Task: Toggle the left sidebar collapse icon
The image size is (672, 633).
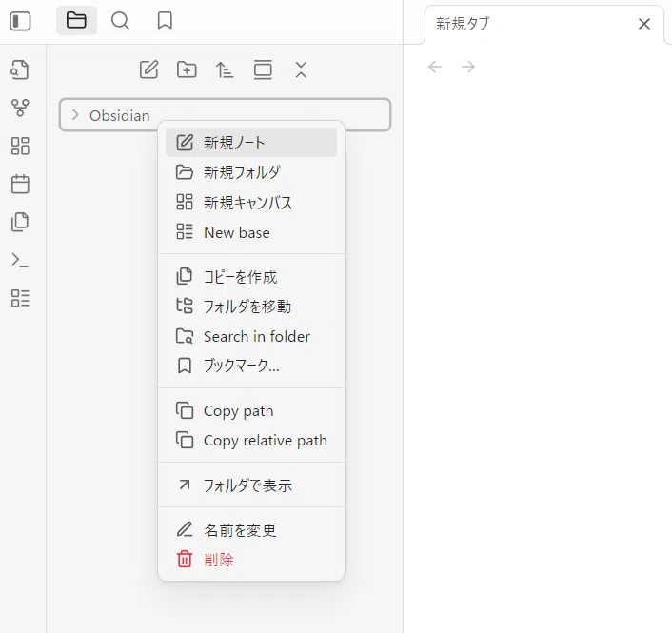Action: [20, 21]
